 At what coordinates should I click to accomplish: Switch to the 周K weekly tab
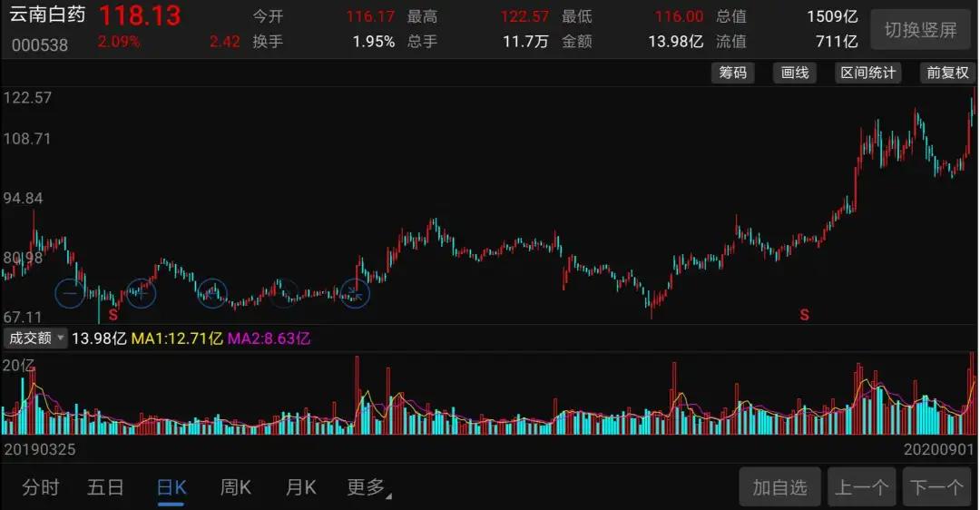pyautogui.click(x=236, y=487)
